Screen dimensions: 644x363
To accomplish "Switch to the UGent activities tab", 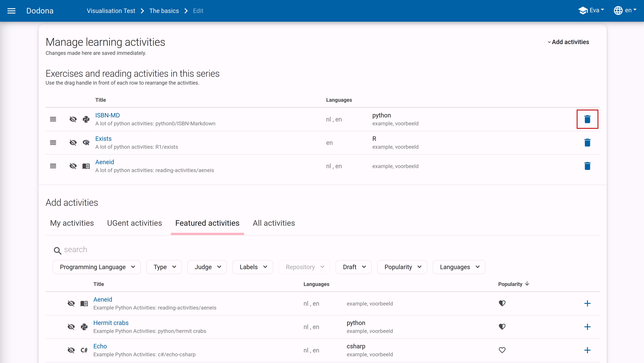I will pos(134,223).
